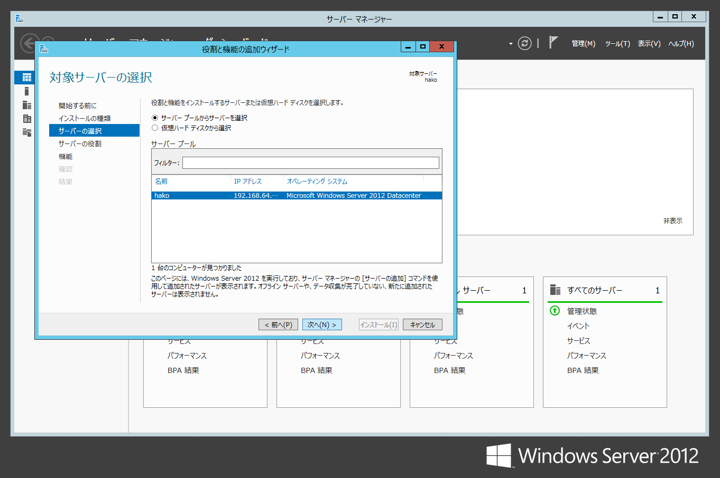Viewport: 720px width, 478px height.
Task: Sort by オペレーティング システム column header
Action: pyautogui.click(x=317, y=181)
